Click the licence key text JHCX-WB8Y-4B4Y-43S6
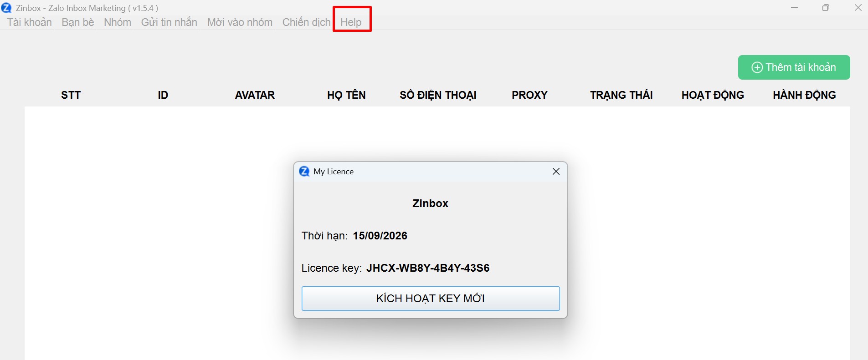The height and width of the screenshot is (360, 868). point(427,268)
